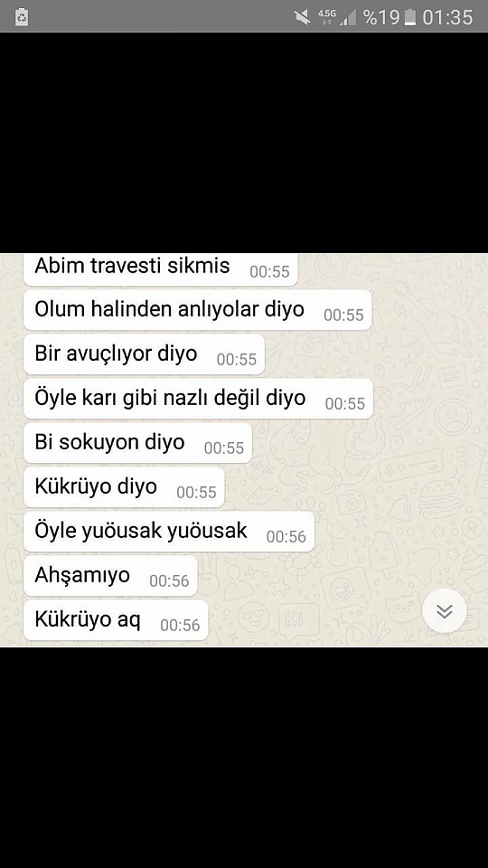This screenshot has width=488, height=868.
Task: Tap the scroll-to-bottom double chevron button
Action: pos(445,610)
